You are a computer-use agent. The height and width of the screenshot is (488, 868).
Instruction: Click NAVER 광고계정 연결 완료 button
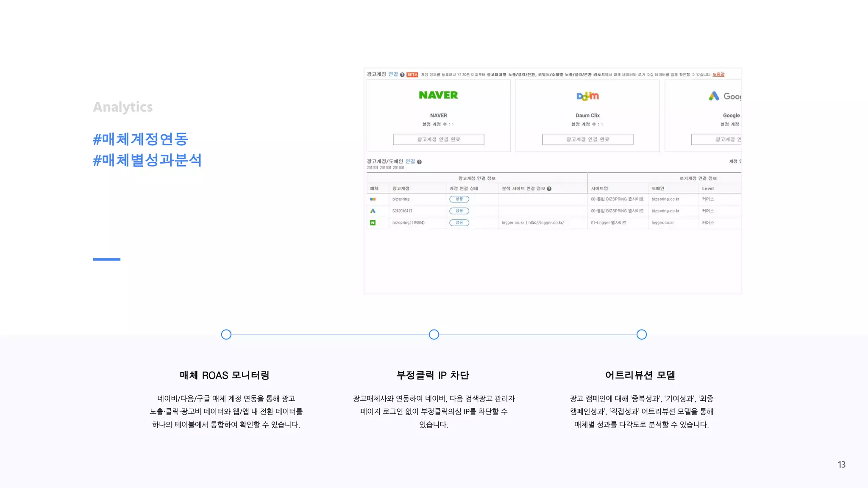pos(439,139)
